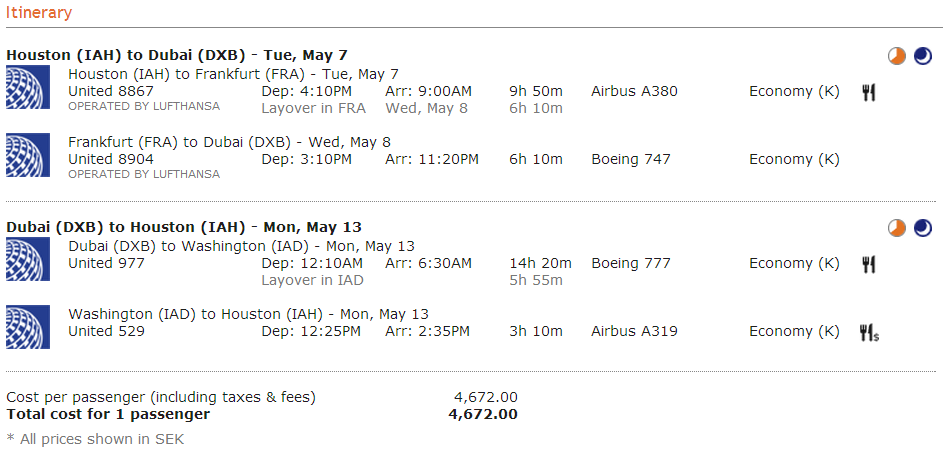The width and height of the screenshot is (951, 449).
Task: Open Houston (IAH) to Dubai (DXB) section header
Action: tap(177, 55)
